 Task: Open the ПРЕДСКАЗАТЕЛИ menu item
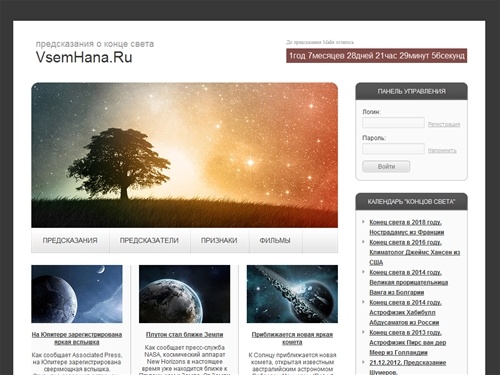point(149,241)
